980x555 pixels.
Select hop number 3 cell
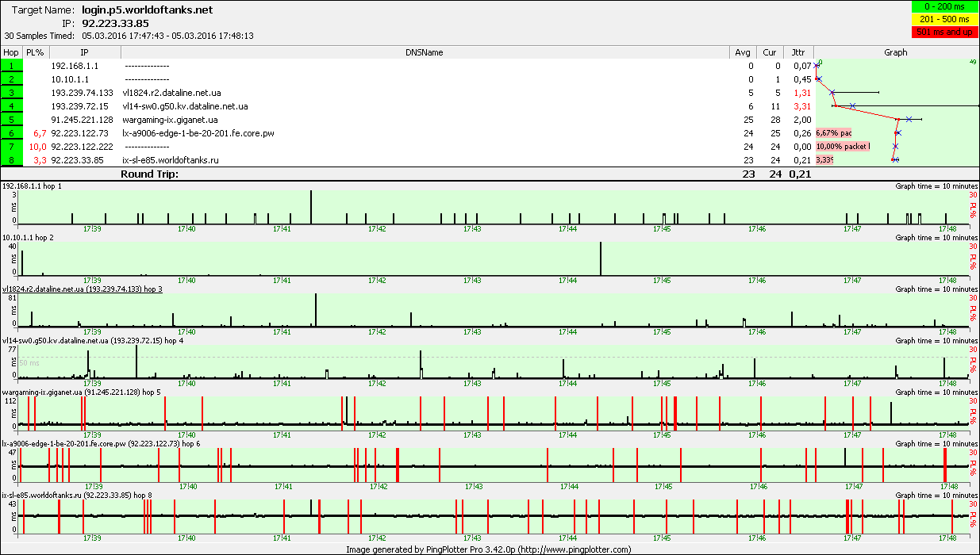12,93
